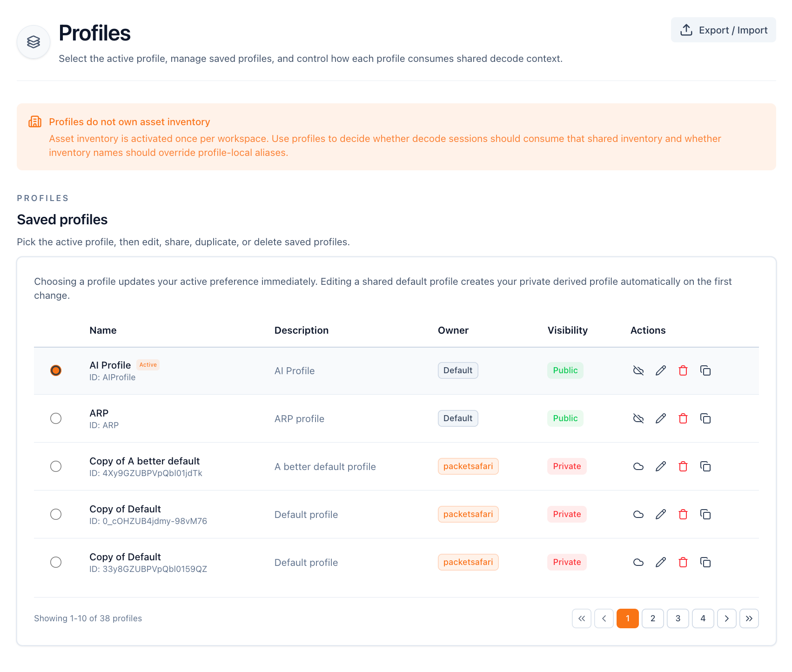
Task: Click 'Showing 1-10 of 38 profiles' text
Action: [88, 618]
